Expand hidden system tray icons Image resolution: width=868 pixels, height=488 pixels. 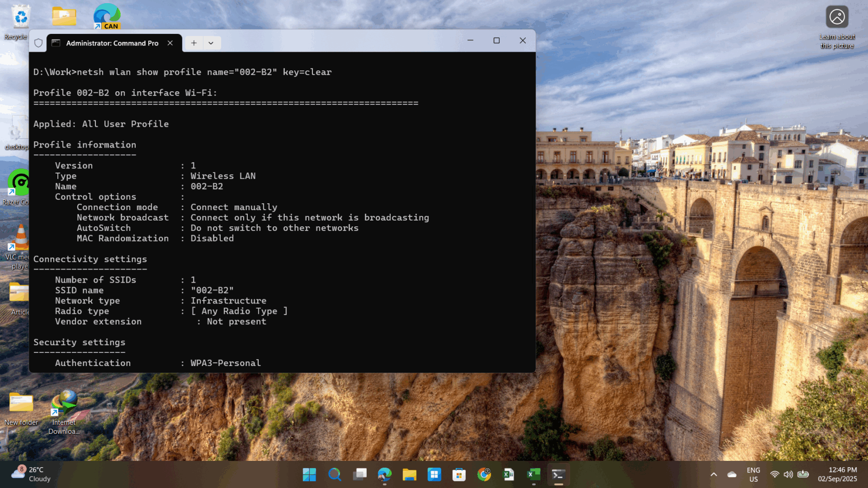(714, 474)
